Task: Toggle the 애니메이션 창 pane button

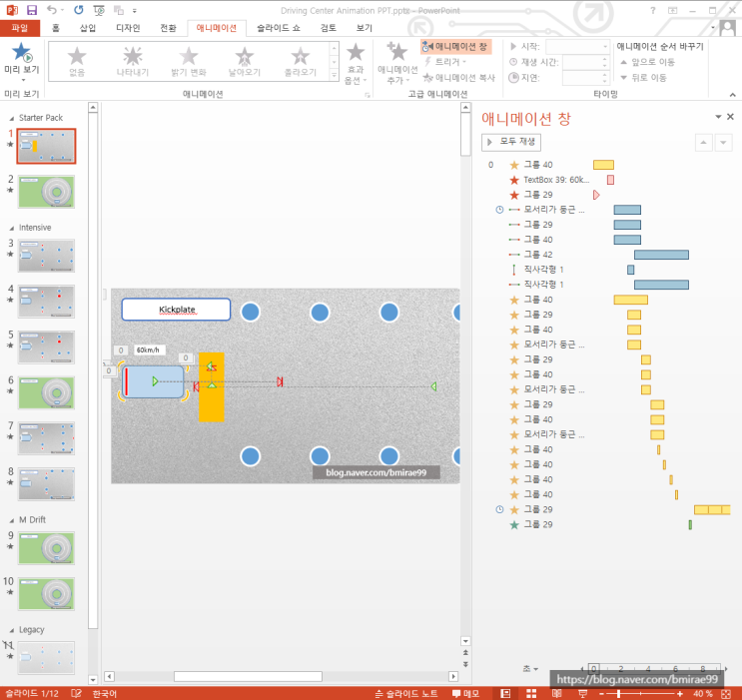Action: [x=454, y=46]
